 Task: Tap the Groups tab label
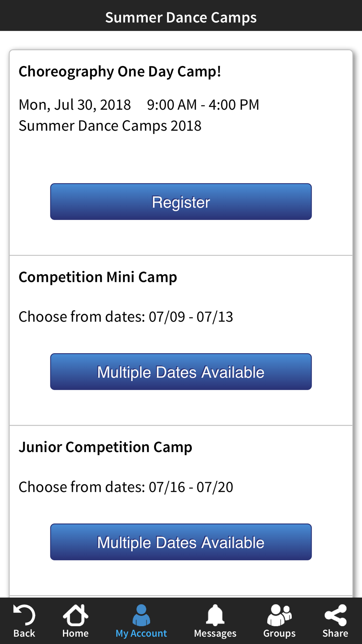[x=279, y=633]
